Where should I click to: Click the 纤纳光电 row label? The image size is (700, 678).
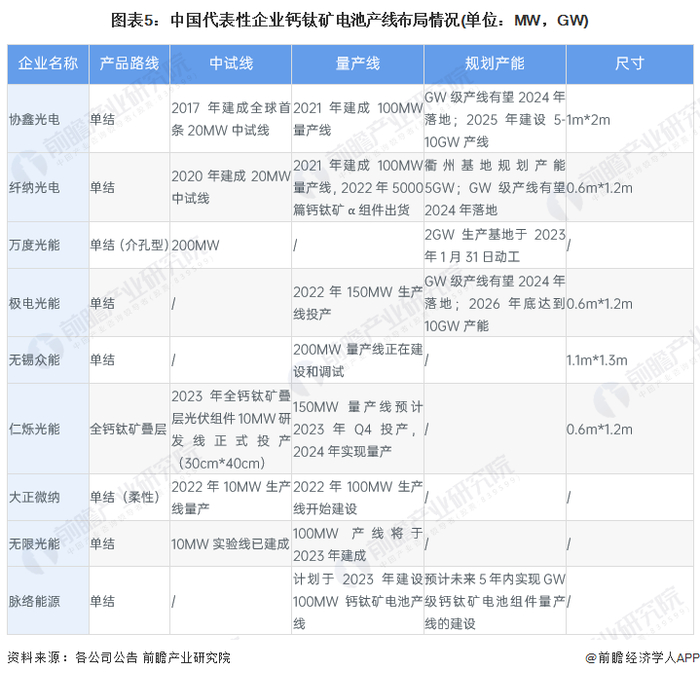(48, 187)
